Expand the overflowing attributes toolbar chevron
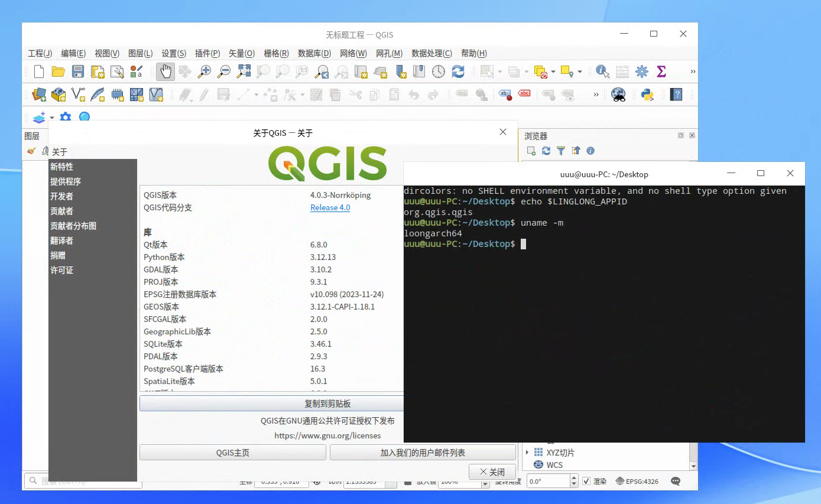821x504 pixels. click(693, 71)
